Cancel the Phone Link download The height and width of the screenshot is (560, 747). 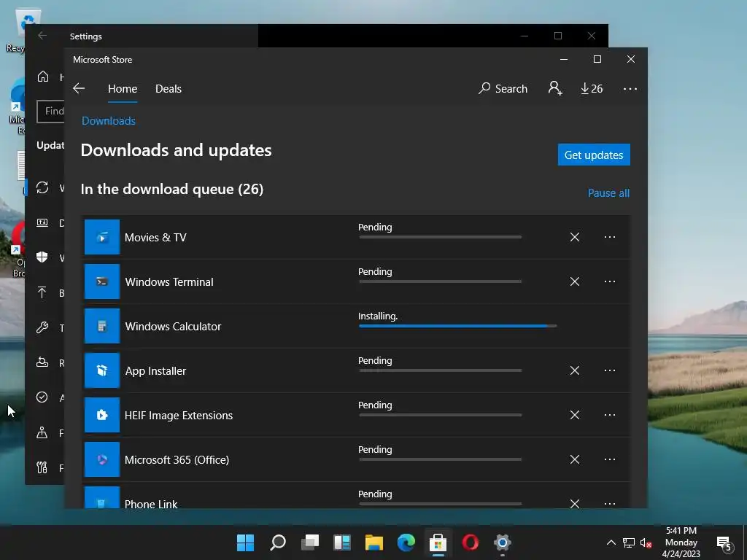(575, 503)
